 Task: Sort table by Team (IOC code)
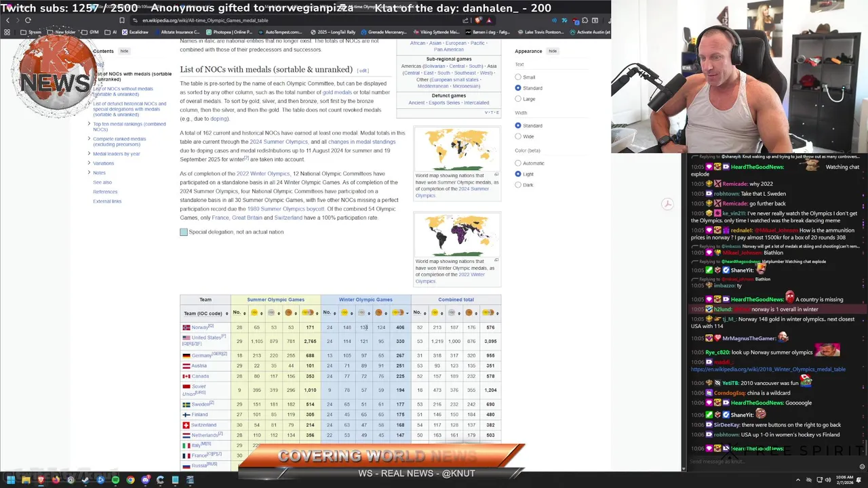(206, 313)
